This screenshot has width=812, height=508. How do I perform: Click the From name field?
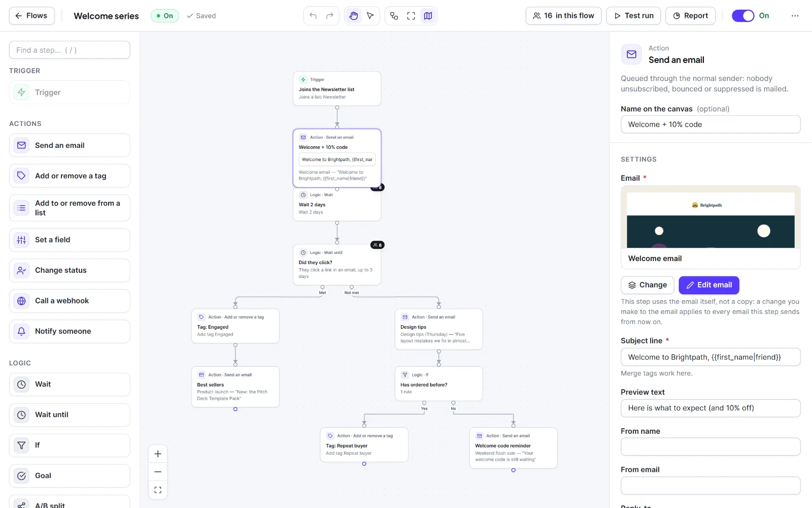point(710,447)
